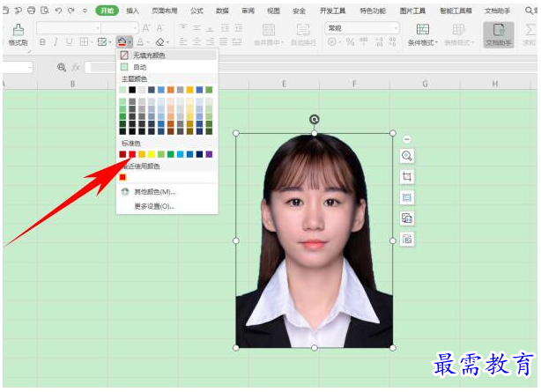
Task: Pick the bright red standard color swatch
Action: click(132, 154)
